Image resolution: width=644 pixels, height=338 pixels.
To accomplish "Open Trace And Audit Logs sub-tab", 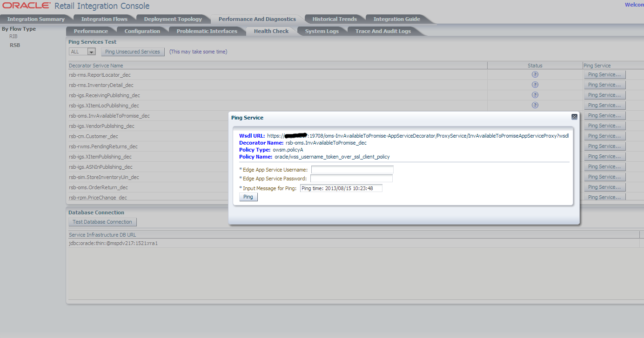I will click(x=383, y=31).
